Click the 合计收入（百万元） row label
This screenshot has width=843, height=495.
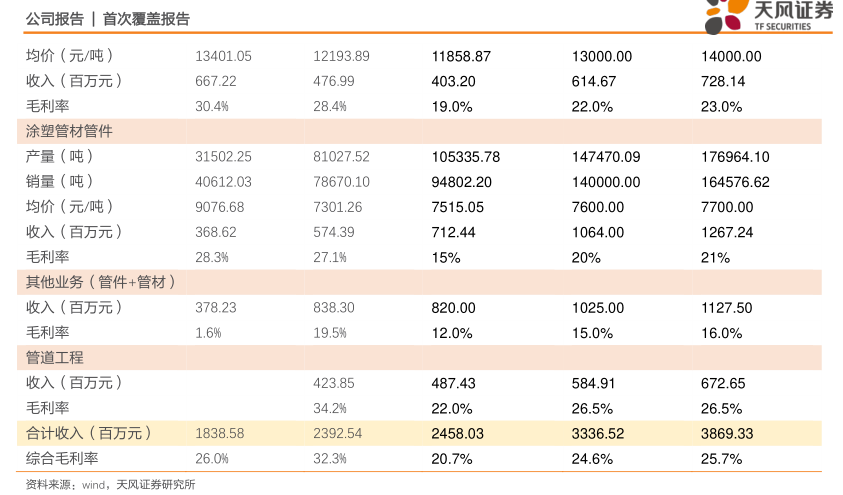point(89,433)
